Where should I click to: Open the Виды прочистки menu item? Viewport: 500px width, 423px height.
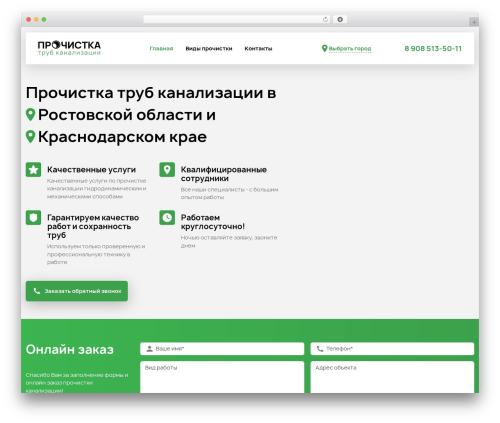(x=209, y=49)
